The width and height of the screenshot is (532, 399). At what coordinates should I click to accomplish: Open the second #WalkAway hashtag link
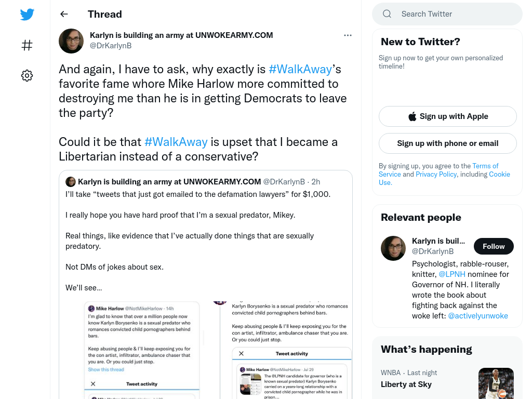tap(176, 142)
